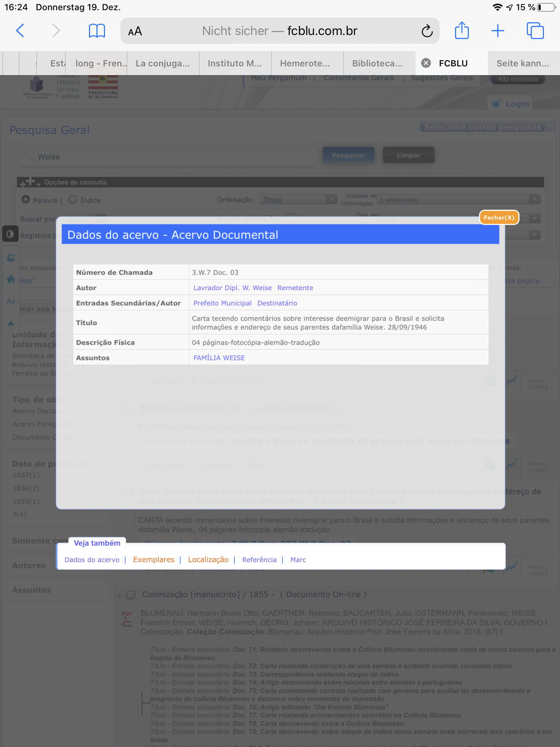
Task: Open the Exemplares tab in Veja também
Action: (x=153, y=560)
